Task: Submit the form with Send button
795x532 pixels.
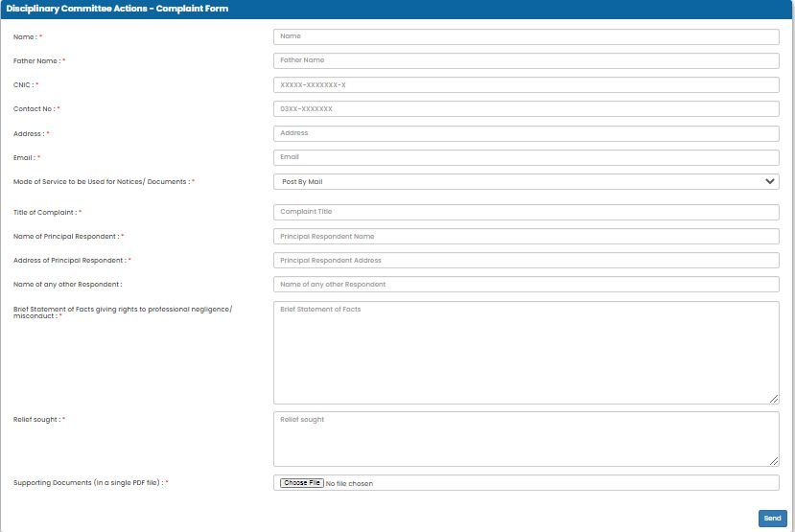Action: [772, 518]
